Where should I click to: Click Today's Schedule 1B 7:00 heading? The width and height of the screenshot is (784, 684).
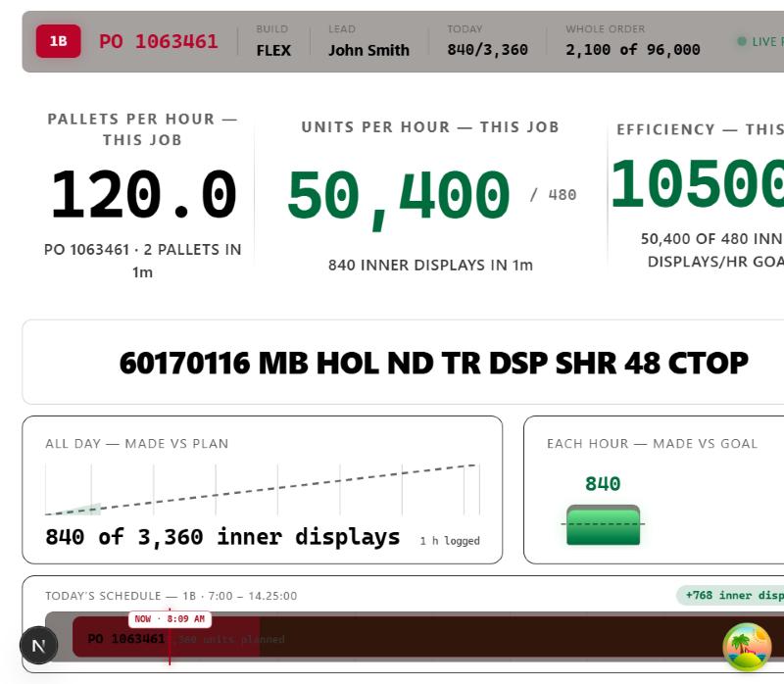click(x=171, y=596)
